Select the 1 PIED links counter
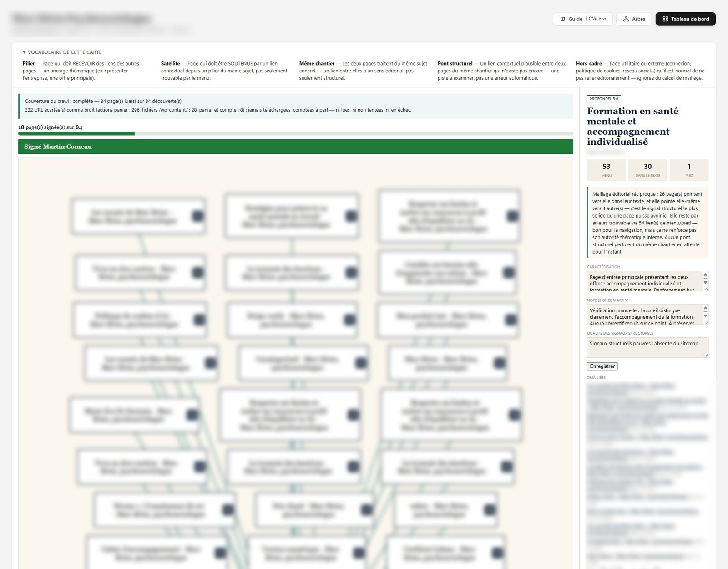 [689, 170]
